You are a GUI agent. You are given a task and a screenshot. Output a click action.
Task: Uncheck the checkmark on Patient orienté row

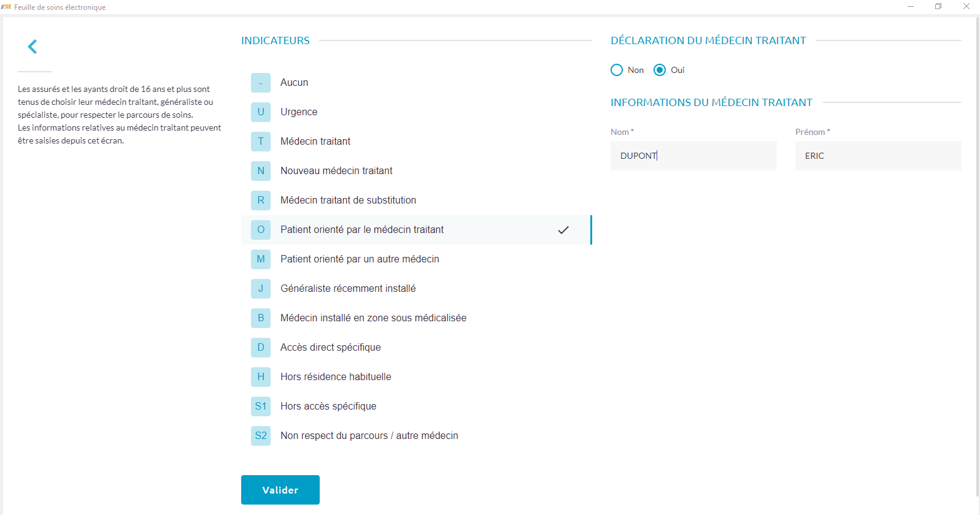pyautogui.click(x=563, y=230)
